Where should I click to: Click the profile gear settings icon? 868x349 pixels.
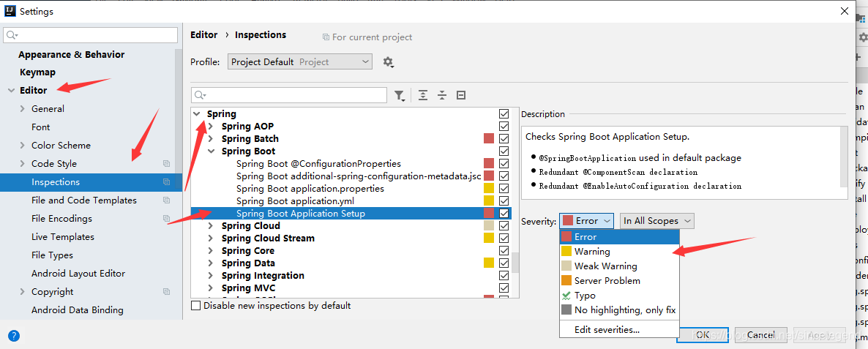click(388, 62)
